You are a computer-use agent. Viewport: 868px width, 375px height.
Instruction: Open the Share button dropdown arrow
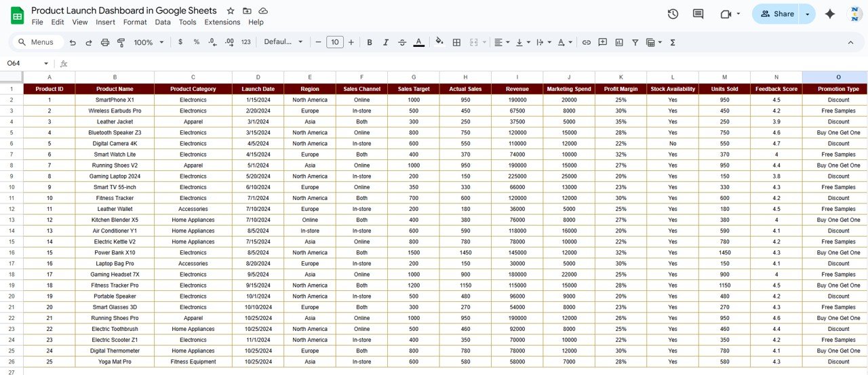(x=807, y=14)
